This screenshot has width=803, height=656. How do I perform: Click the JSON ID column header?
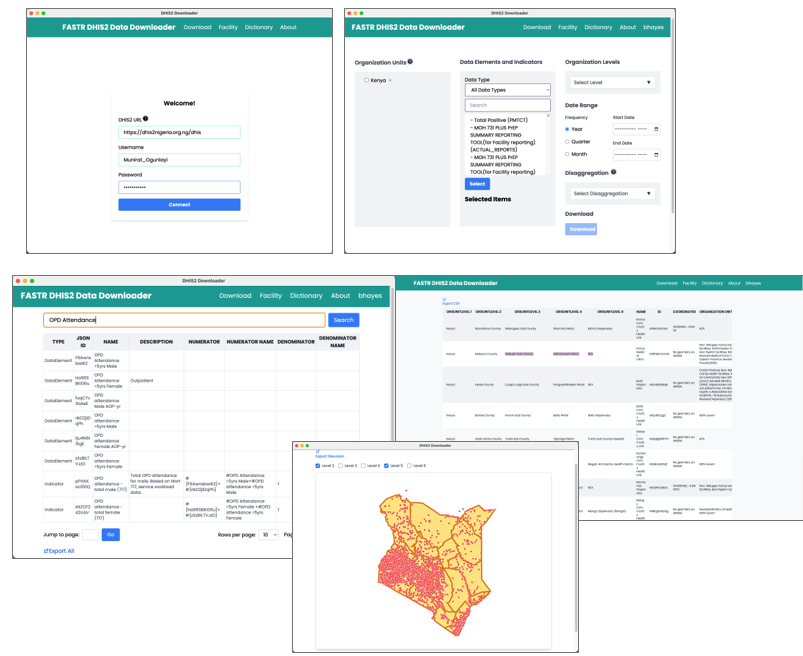[83, 342]
